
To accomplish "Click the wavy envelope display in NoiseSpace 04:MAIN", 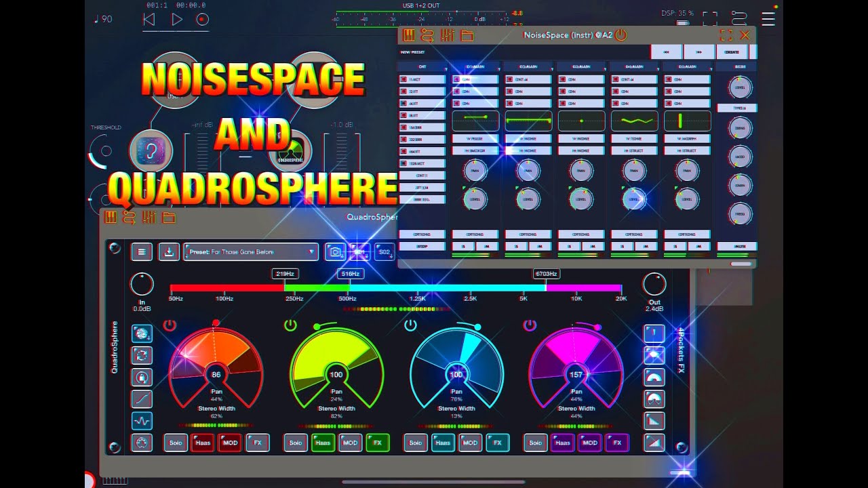I will 634,121.
